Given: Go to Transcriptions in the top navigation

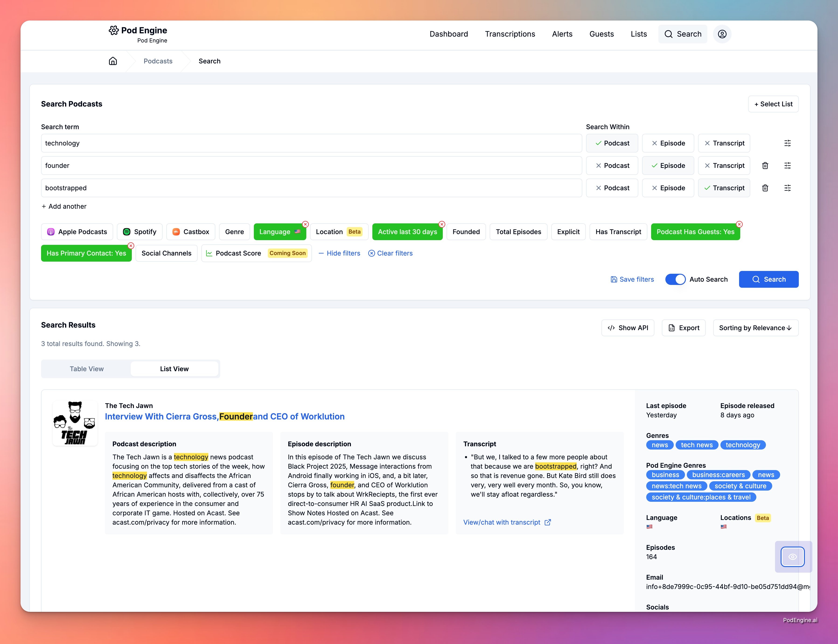Looking at the screenshot, I should point(510,34).
